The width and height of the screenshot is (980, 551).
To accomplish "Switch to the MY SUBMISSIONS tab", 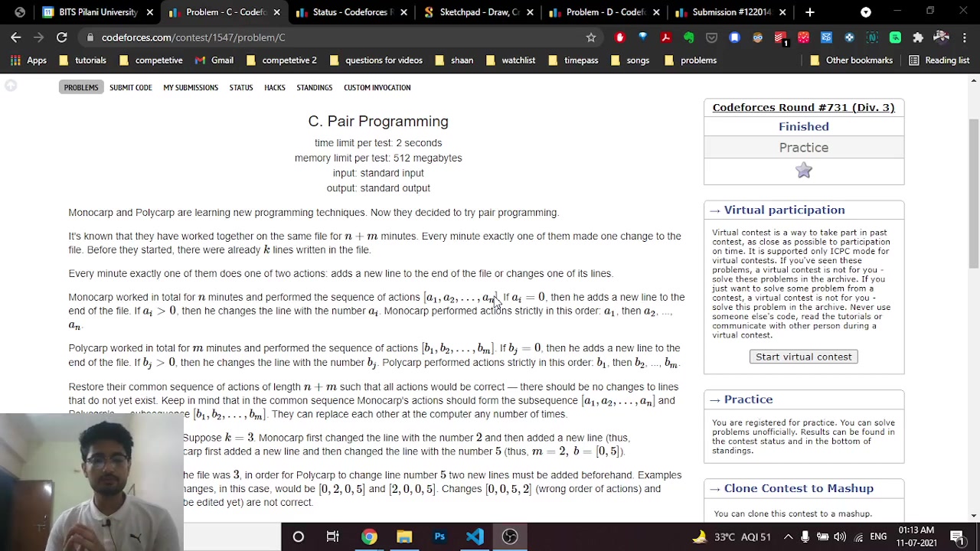I will [190, 87].
